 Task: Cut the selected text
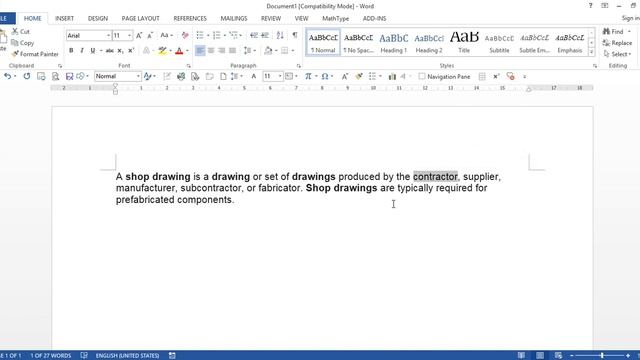[21, 31]
